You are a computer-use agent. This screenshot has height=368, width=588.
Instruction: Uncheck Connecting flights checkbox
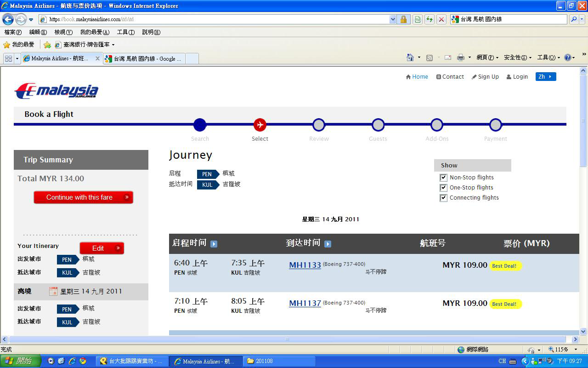tap(443, 198)
